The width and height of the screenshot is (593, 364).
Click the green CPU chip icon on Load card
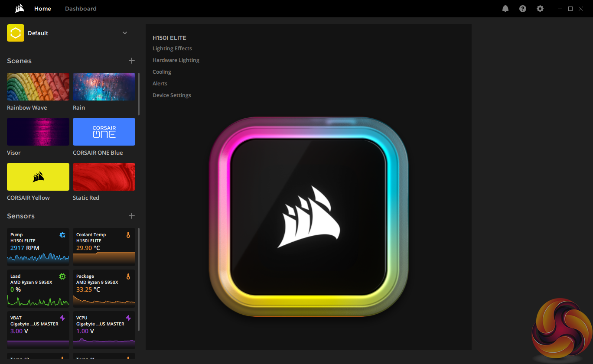pyautogui.click(x=62, y=276)
